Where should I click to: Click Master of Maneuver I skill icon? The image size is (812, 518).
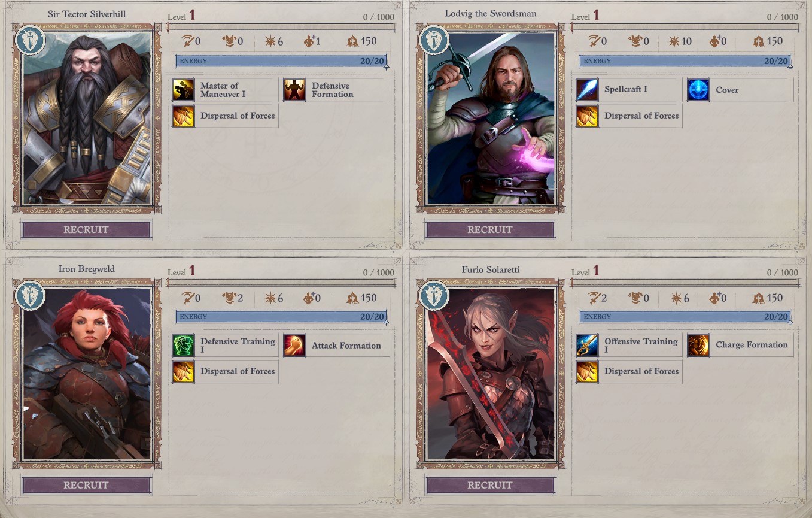pyautogui.click(x=183, y=90)
